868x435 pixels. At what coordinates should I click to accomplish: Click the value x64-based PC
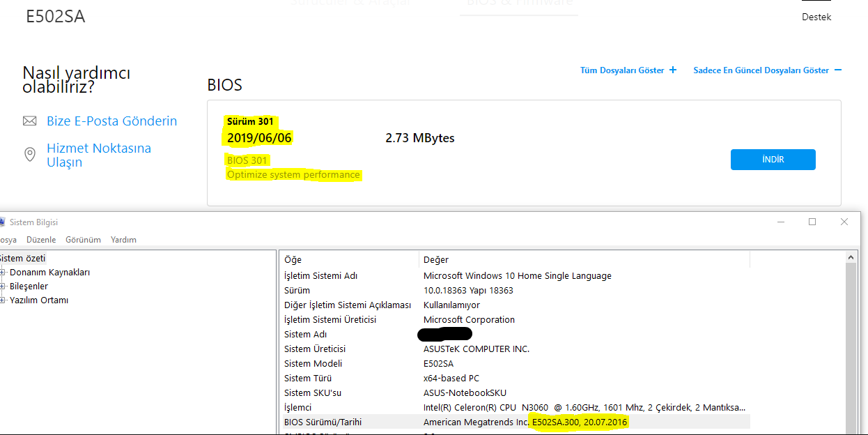click(x=451, y=379)
